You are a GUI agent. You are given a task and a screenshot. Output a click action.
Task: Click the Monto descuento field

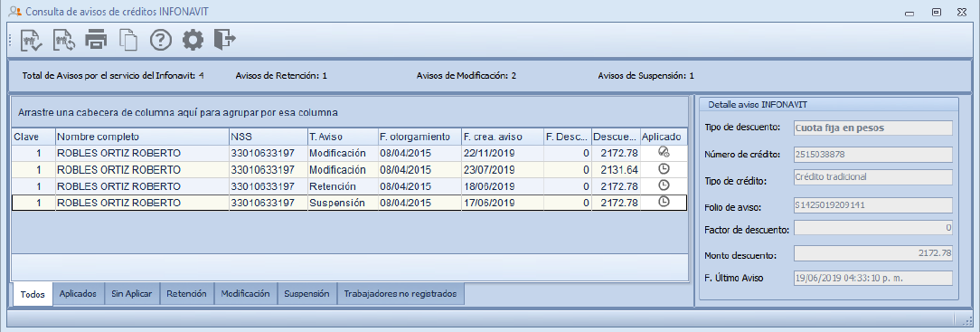[x=872, y=253]
